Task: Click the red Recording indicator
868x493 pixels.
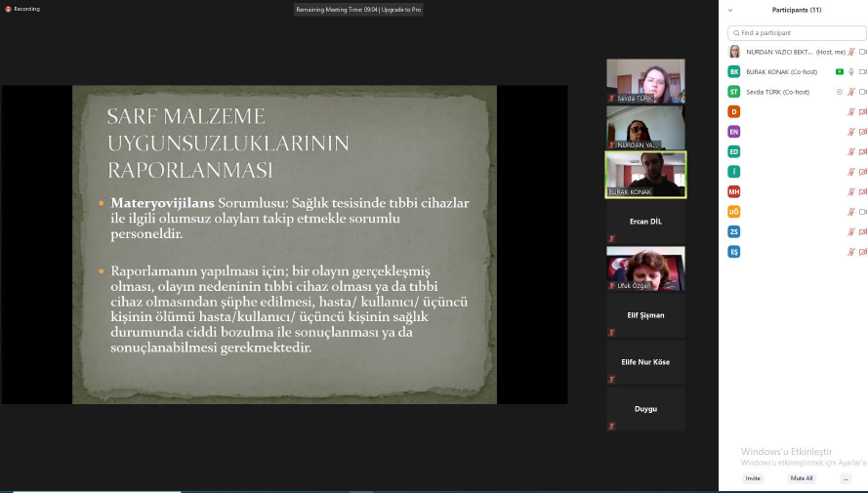Action: click(22, 9)
